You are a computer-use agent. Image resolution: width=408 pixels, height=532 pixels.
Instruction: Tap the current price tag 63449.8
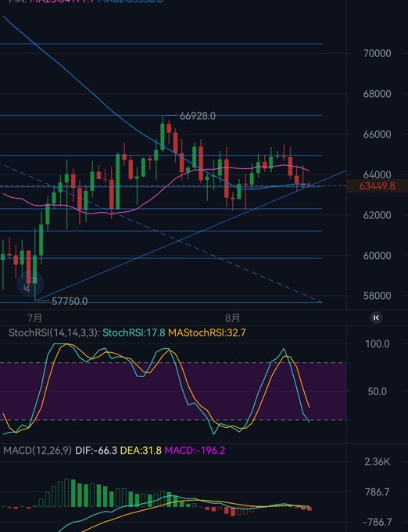pos(377,186)
